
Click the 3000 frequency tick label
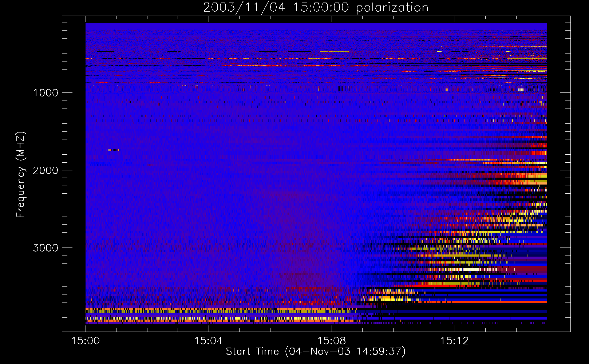coord(46,248)
